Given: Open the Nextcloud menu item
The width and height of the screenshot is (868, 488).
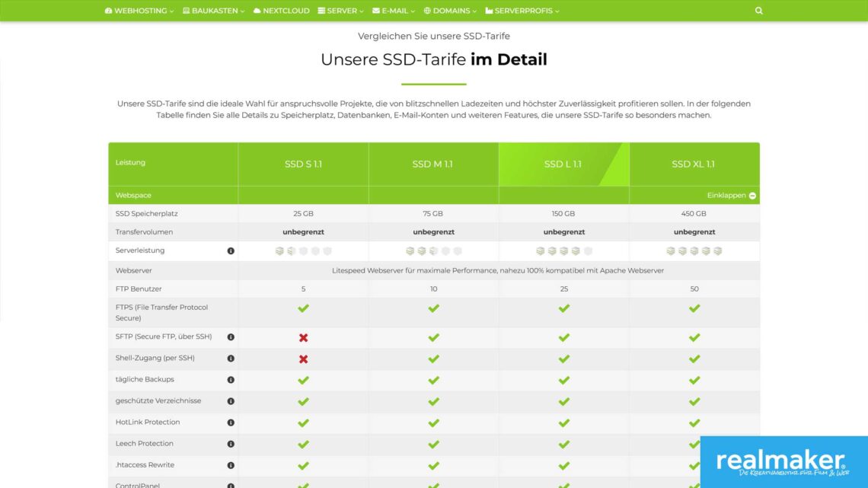Looking at the screenshot, I should coord(282,11).
